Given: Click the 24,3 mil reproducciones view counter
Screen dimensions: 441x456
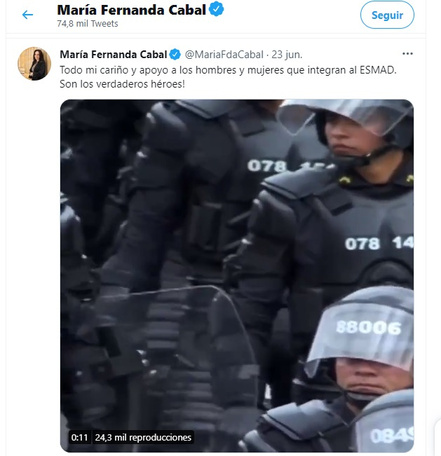Looking at the screenshot, I should [x=143, y=437].
